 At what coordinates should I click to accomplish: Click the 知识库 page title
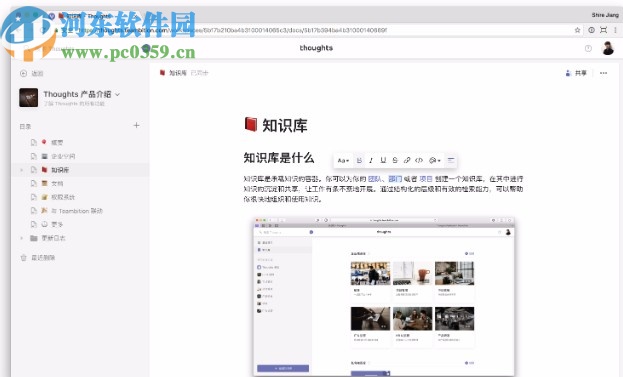pyautogui.click(x=284, y=125)
